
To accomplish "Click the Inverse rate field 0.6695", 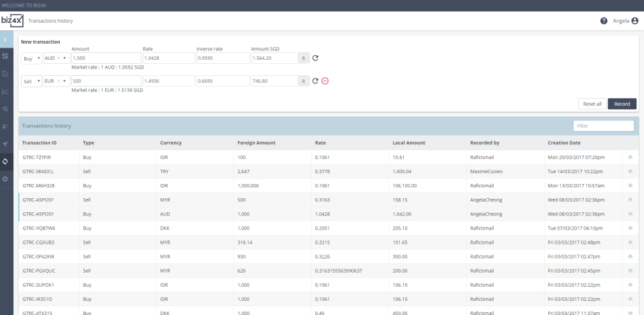I will pos(223,81).
